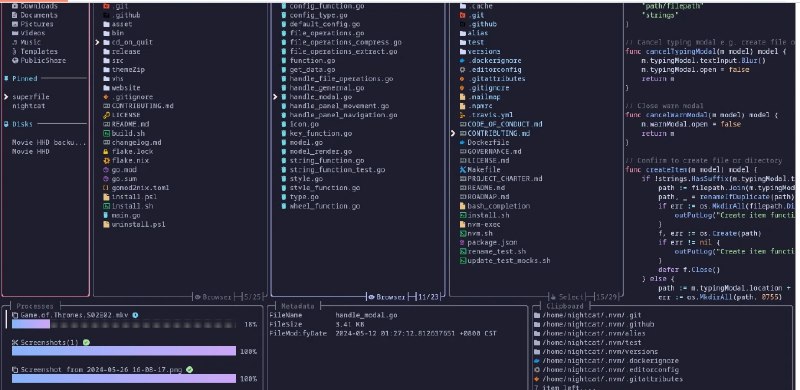This screenshot has width=800, height=390.
Task: Click the Metadata panel title
Action: pos(298,306)
